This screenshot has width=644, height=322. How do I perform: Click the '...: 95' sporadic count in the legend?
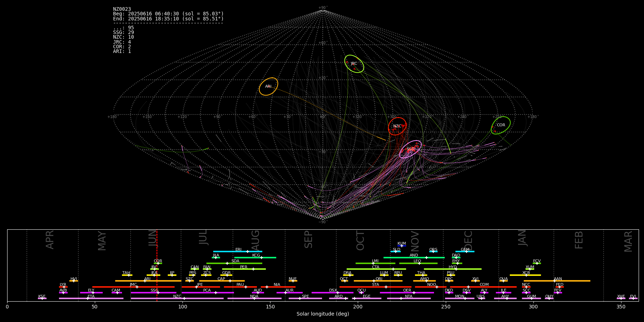tap(123, 28)
